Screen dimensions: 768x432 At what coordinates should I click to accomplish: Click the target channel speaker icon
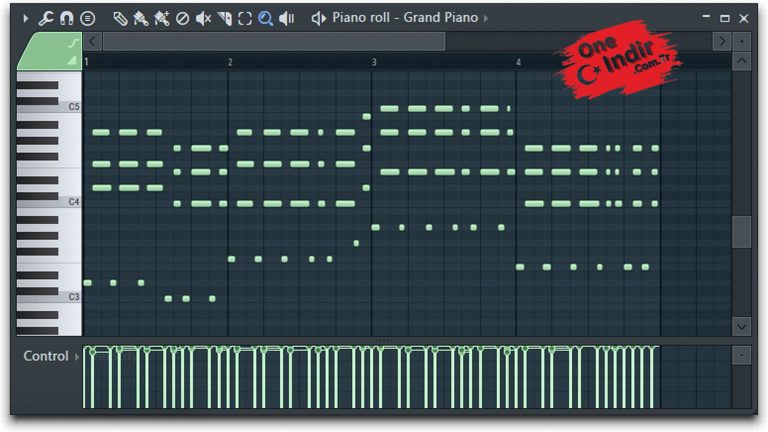319,19
